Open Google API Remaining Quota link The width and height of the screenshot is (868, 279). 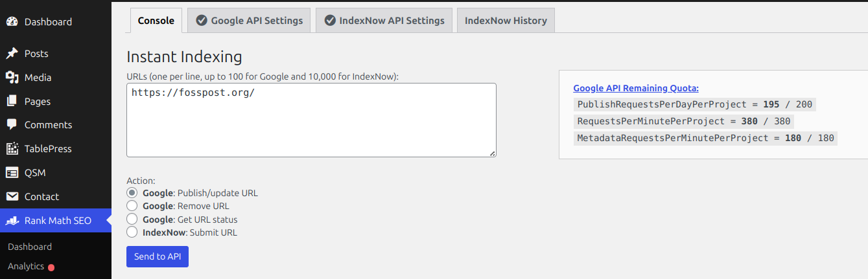click(x=636, y=89)
